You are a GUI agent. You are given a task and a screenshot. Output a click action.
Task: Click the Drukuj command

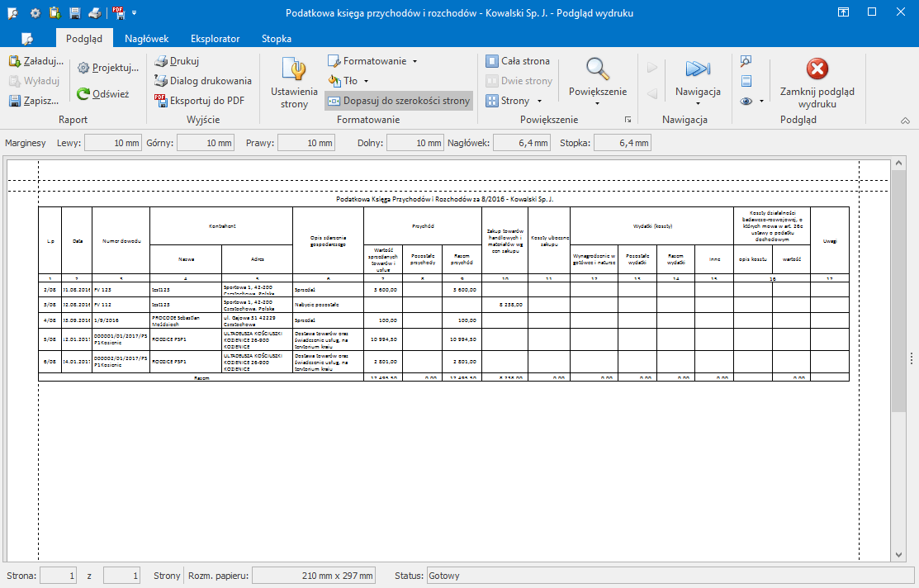181,60
